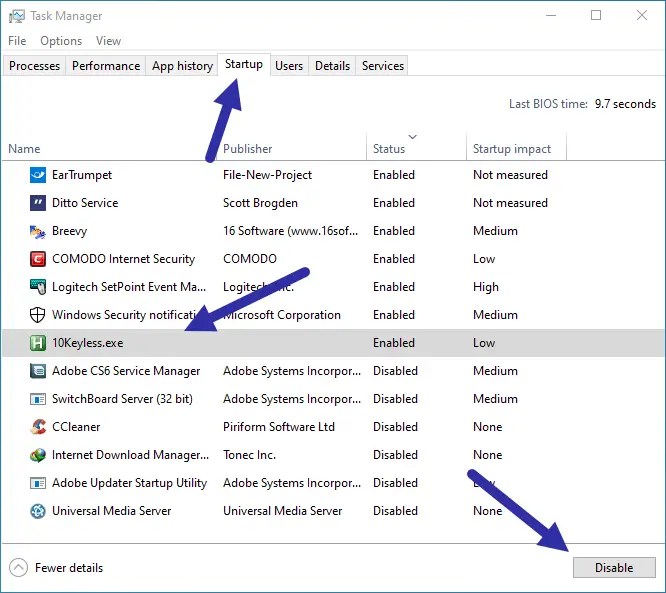
Task: Click the Logitech SetPoint keyboard icon
Action: (x=38, y=287)
